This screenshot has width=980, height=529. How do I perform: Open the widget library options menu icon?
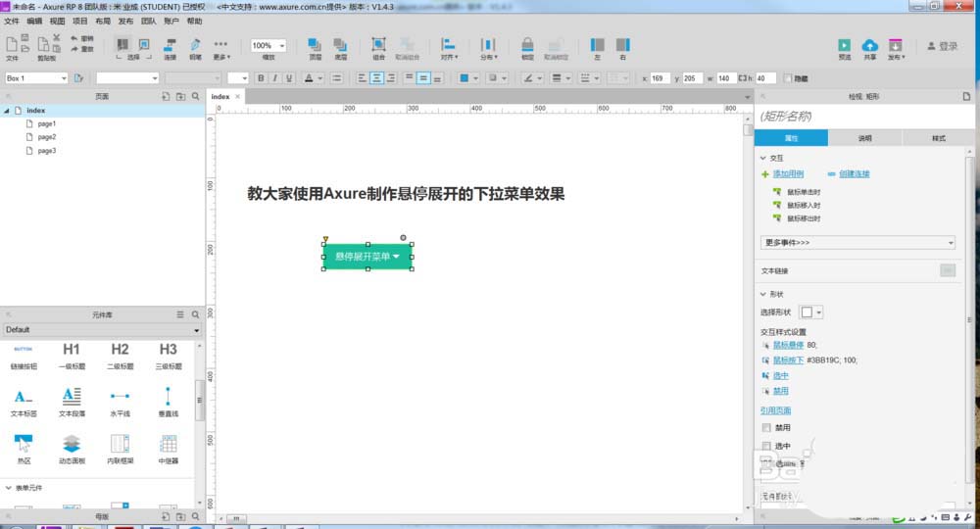coord(180,314)
